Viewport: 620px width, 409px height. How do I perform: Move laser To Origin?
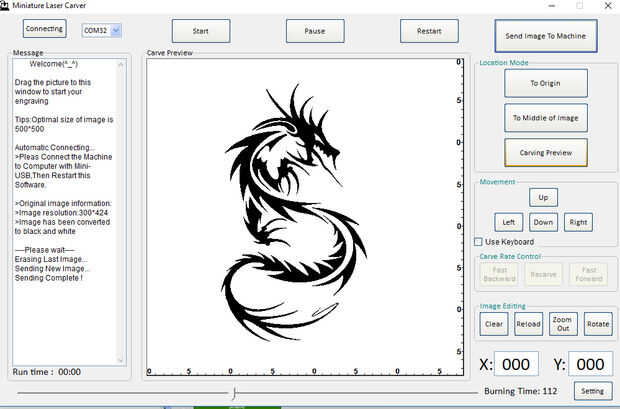(546, 83)
